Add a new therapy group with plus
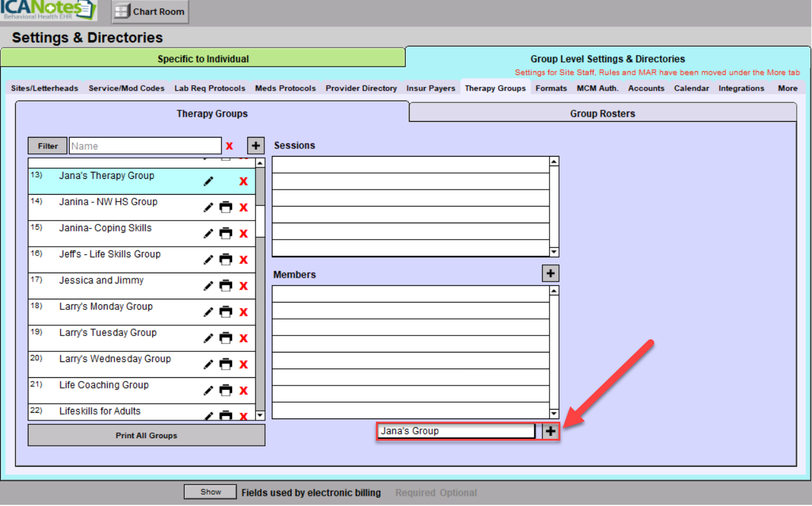812x506 pixels. click(x=255, y=146)
